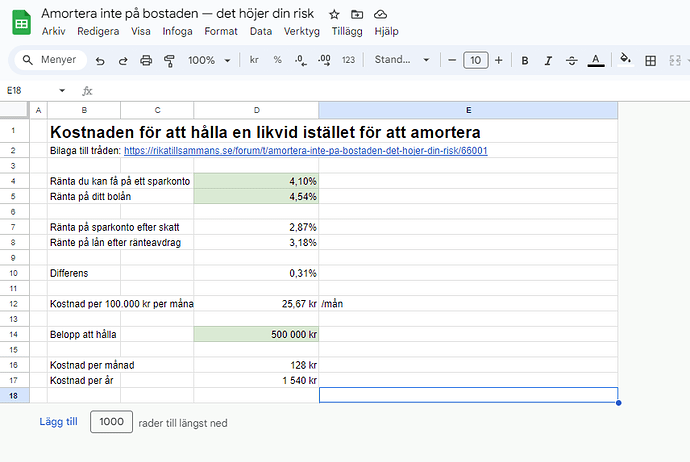Viewport: 690px width, 462px height.
Task: Click the move to folder icon
Action: pyautogui.click(x=357, y=15)
